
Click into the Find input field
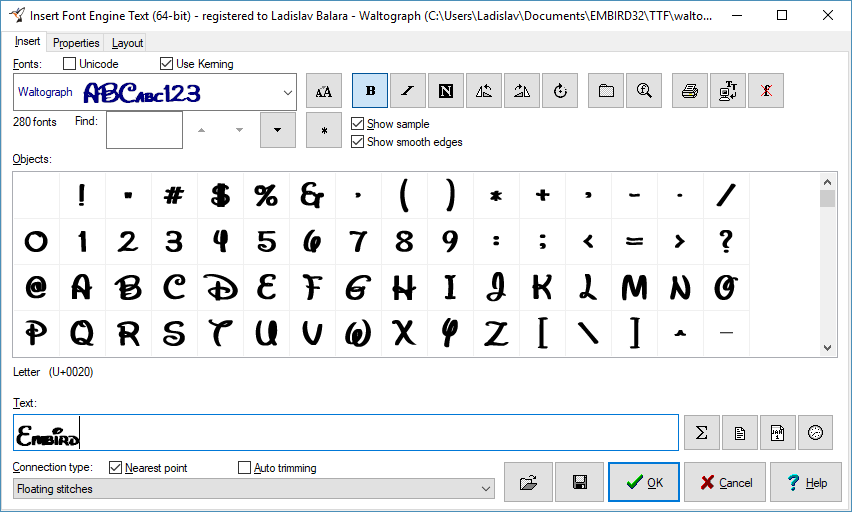tap(145, 130)
